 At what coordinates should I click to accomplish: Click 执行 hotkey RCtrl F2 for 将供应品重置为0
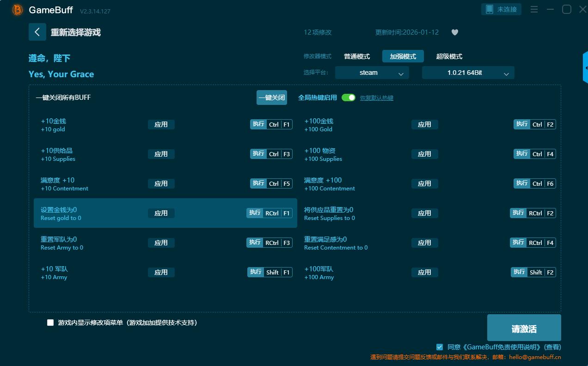(x=533, y=213)
